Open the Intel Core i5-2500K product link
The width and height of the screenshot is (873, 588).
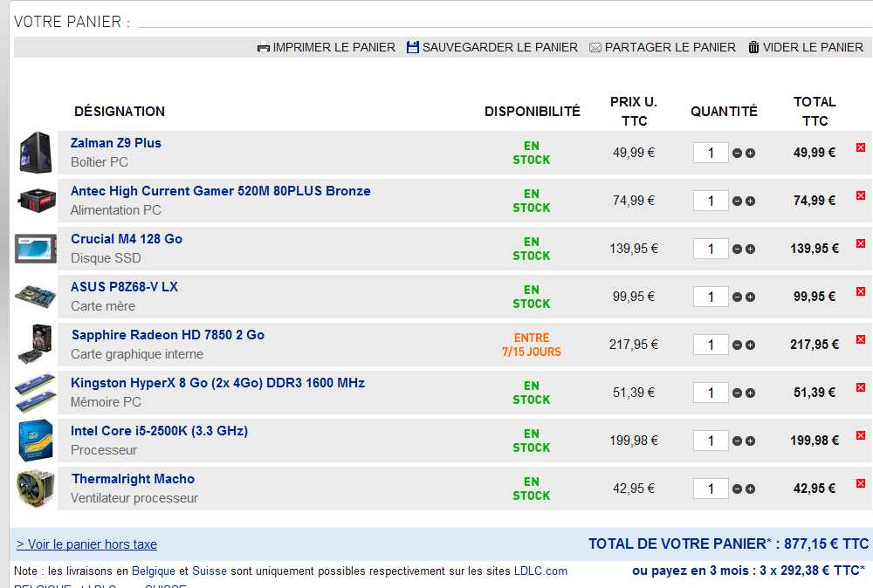(x=159, y=431)
